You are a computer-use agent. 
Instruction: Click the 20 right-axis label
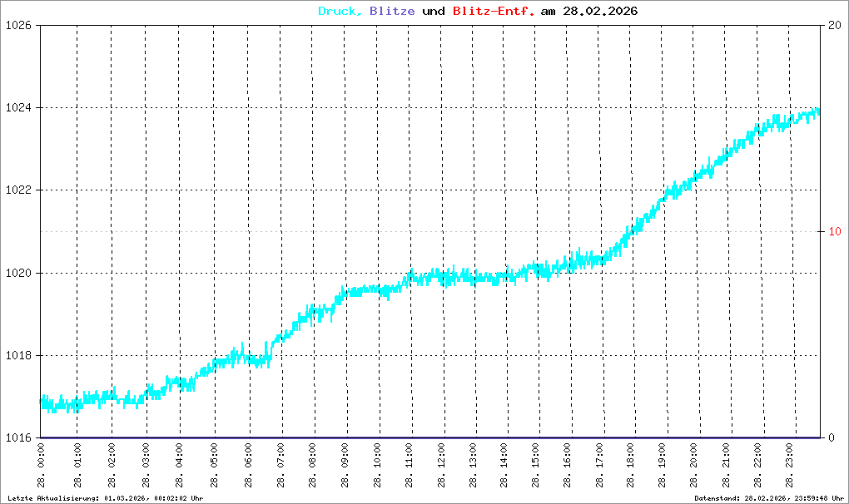pos(835,25)
